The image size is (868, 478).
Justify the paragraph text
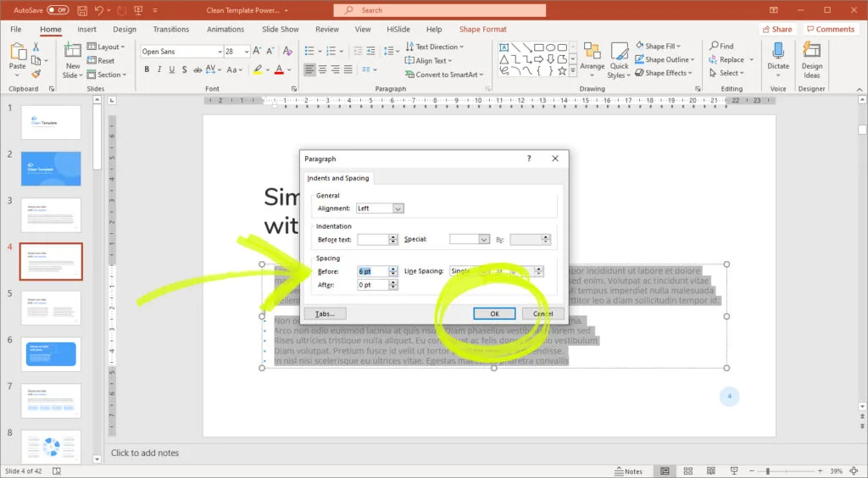[x=348, y=69]
